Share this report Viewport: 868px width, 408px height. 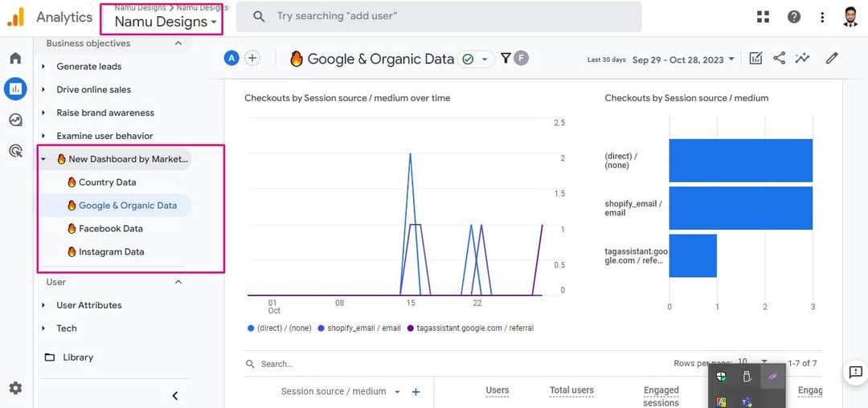click(x=780, y=58)
